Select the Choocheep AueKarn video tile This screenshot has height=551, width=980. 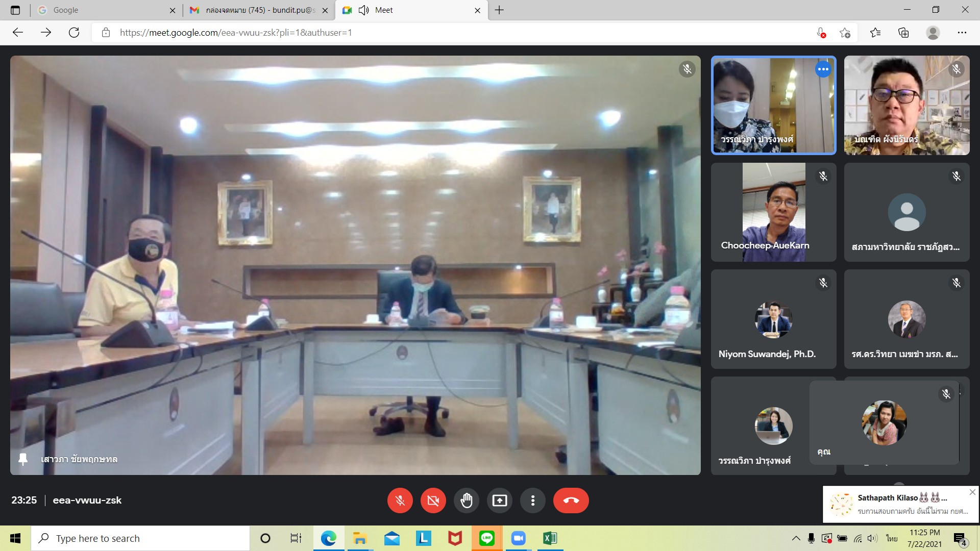tap(773, 212)
